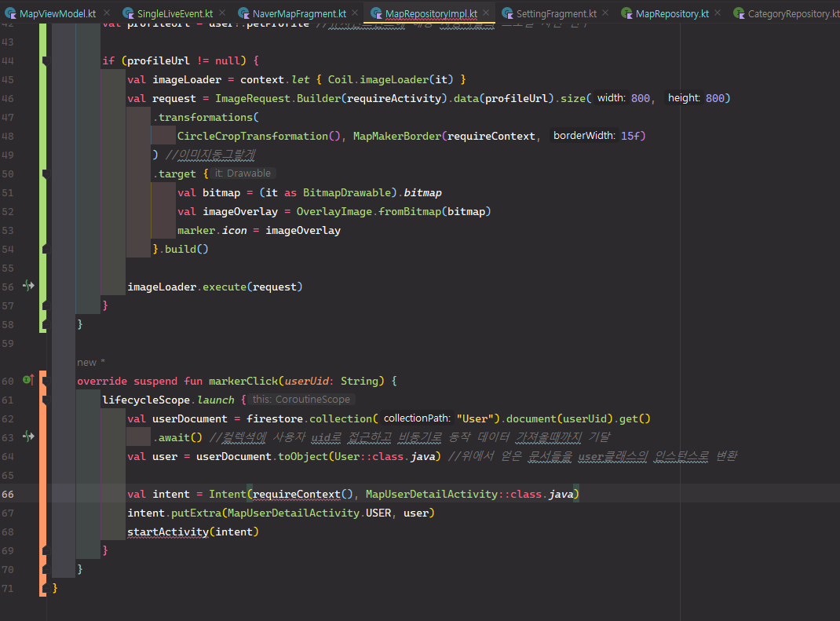Click the Kotlin icon on SingleLiveEvent.kt tab
The image size is (840, 621).
pos(128,13)
